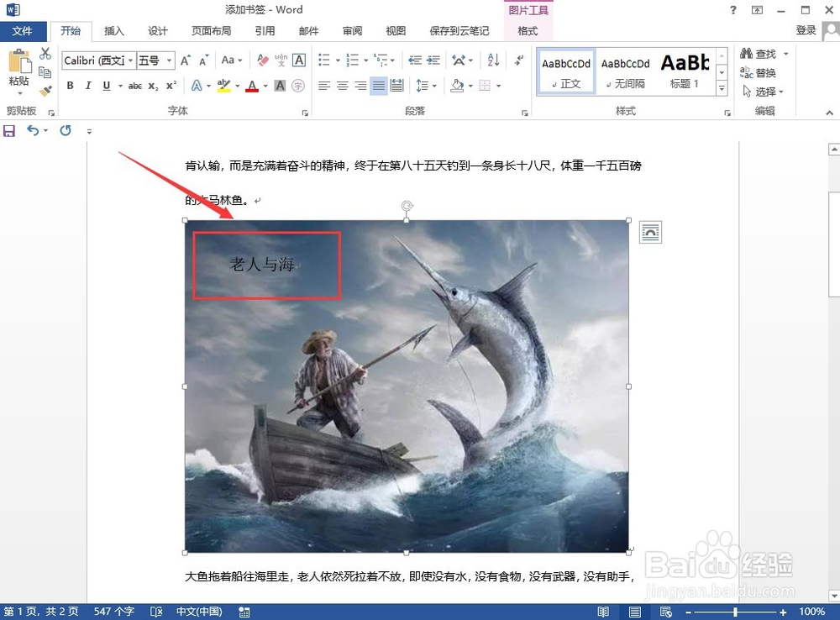This screenshot has width=840, height=620.
Task: Toggle Underline formatting
Action: coord(107,86)
